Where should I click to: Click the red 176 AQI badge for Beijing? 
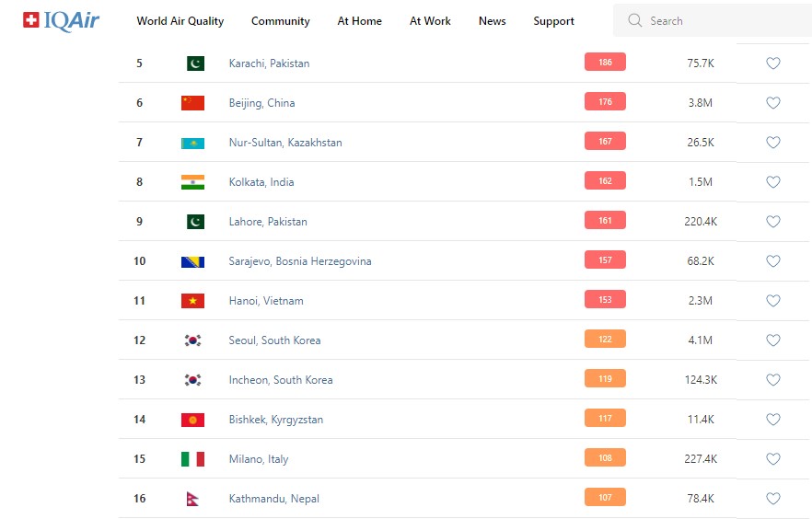605,102
